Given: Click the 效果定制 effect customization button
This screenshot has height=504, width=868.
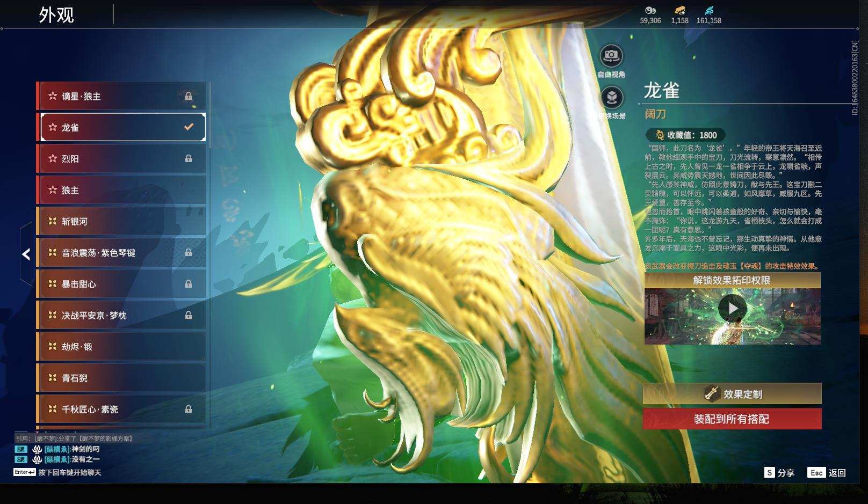Looking at the screenshot, I should coord(732,394).
